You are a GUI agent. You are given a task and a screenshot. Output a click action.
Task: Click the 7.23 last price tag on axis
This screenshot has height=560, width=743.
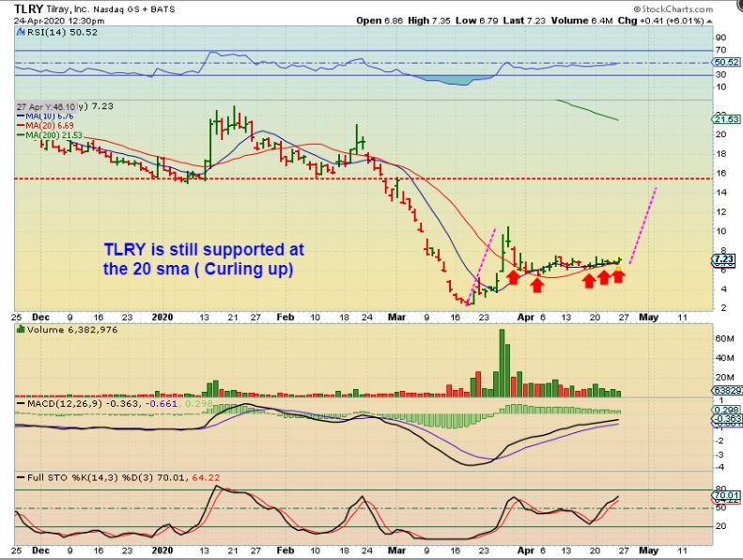pos(723,259)
